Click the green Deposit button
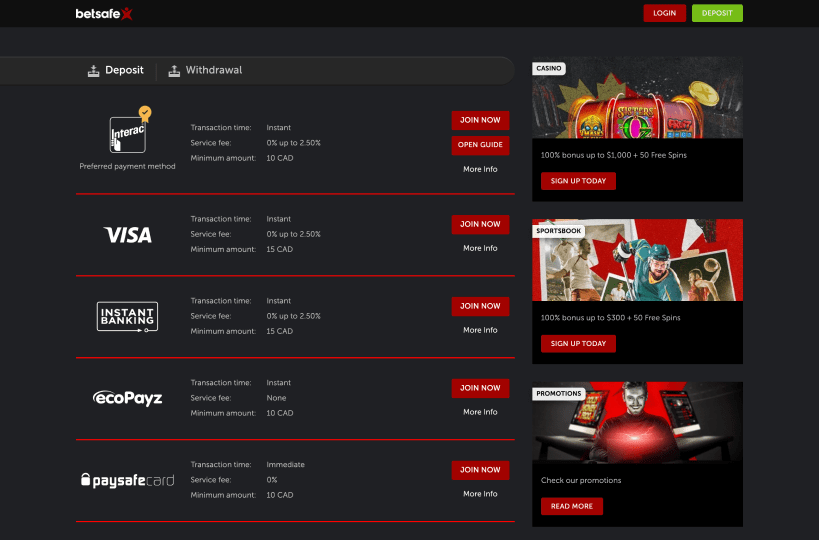Viewport: 819px width, 540px height. (x=717, y=13)
